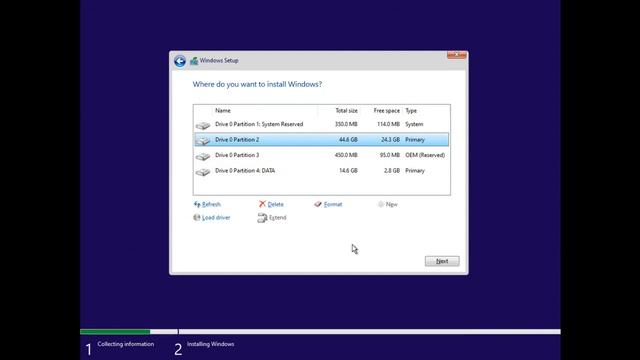640x360 pixels.
Task: Select Drive 0 Partition 2 row
Action: click(322, 140)
